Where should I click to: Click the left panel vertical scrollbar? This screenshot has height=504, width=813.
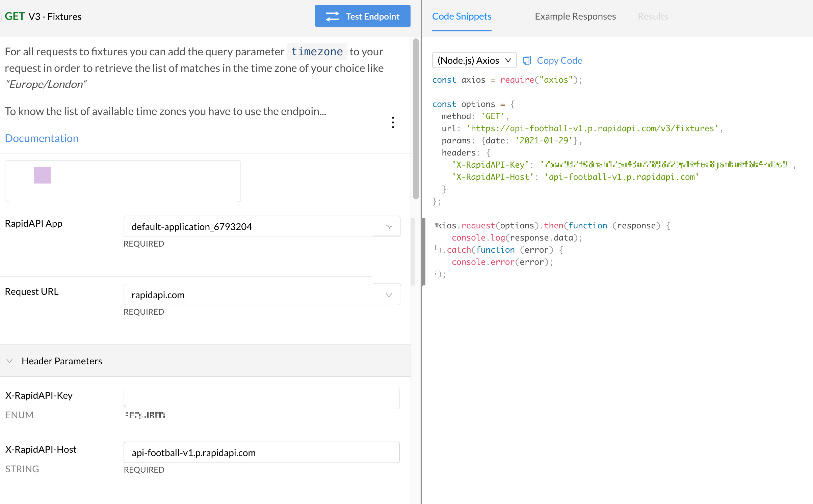pos(416,118)
